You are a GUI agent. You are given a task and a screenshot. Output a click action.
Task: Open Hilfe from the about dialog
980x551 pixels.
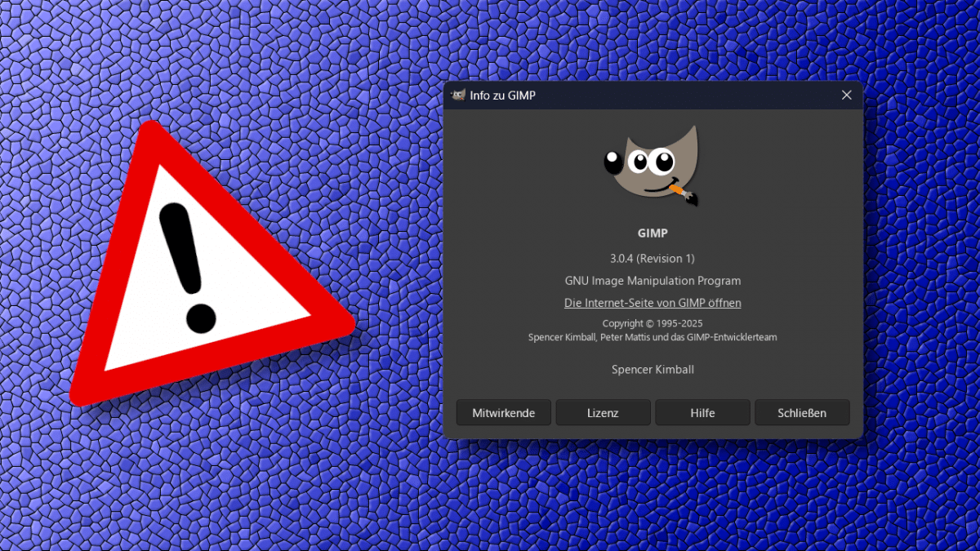[x=702, y=413]
